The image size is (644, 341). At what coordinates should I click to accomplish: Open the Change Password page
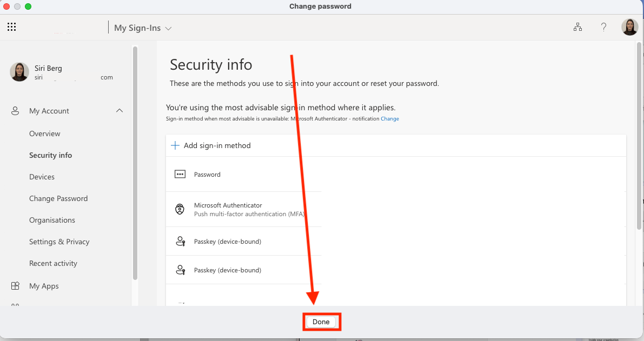[x=58, y=198]
